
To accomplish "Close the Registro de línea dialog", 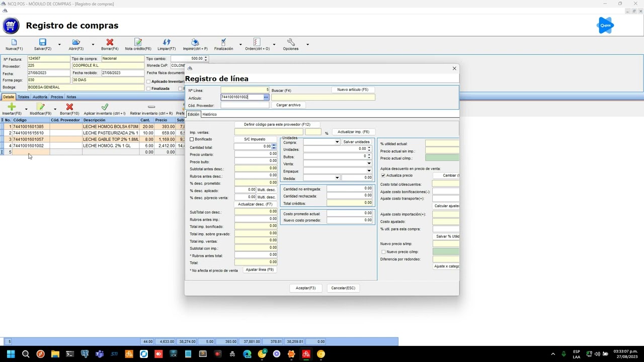I will (x=454, y=68).
